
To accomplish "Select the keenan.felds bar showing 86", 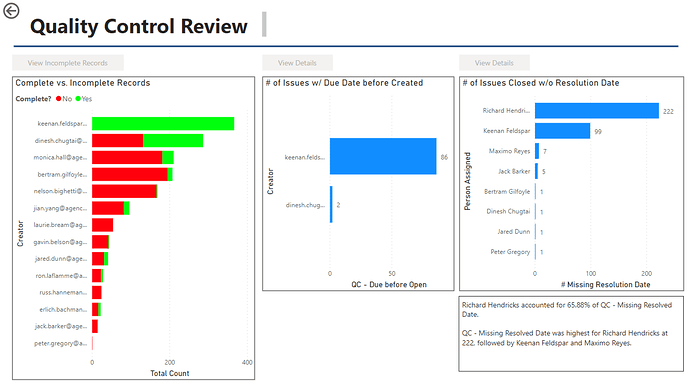I will tap(383, 156).
